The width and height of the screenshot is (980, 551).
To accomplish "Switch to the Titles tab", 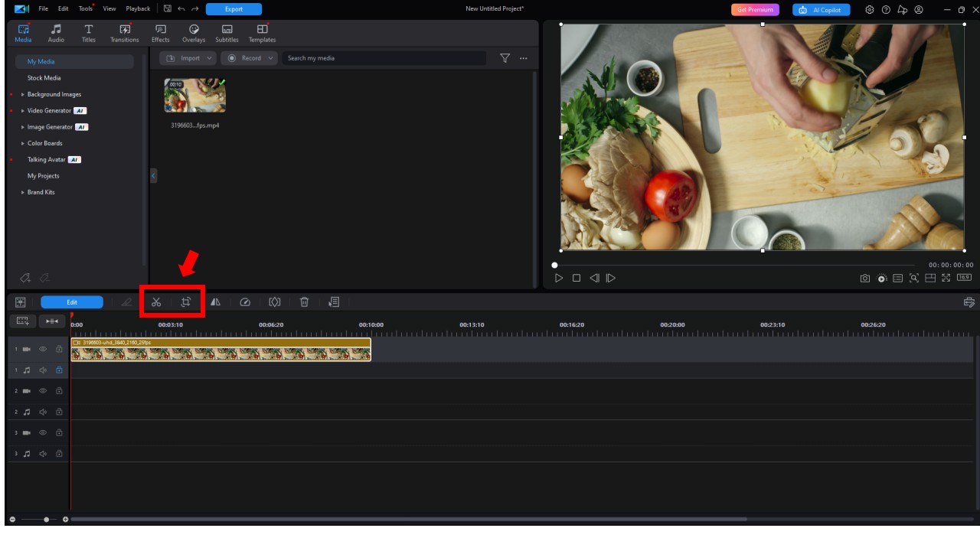I will pos(89,33).
